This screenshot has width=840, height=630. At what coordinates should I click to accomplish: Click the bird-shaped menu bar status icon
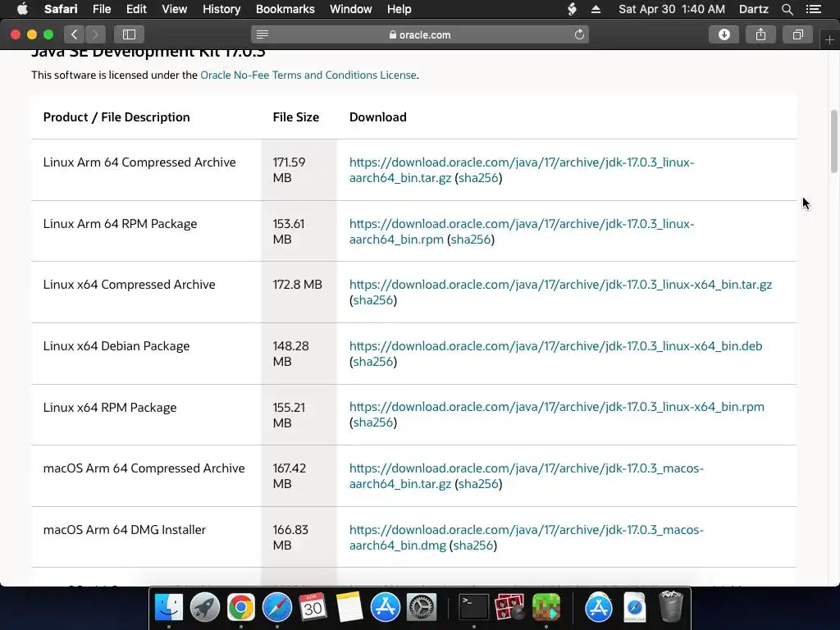click(x=572, y=9)
